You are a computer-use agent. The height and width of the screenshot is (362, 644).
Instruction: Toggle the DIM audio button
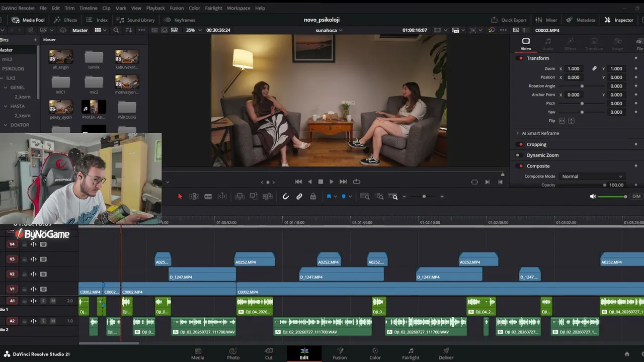click(x=636, y=197)
